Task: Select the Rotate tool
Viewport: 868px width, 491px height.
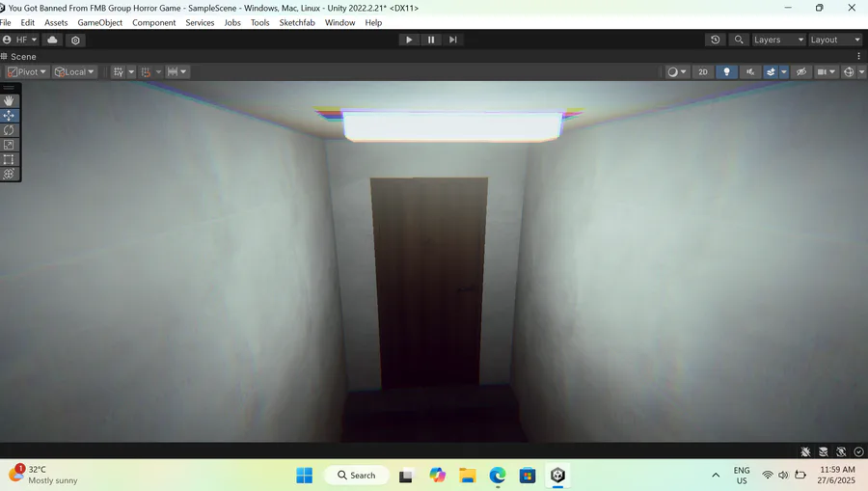Action: coord(9,130)
